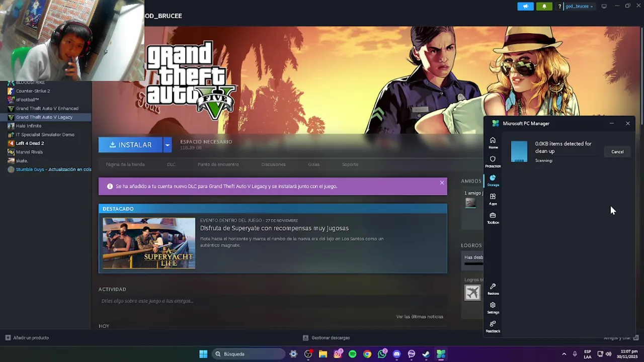The height and width of the screenshot is (362, 644).
Task: Open network status in system tray
Action: [600, 354]
